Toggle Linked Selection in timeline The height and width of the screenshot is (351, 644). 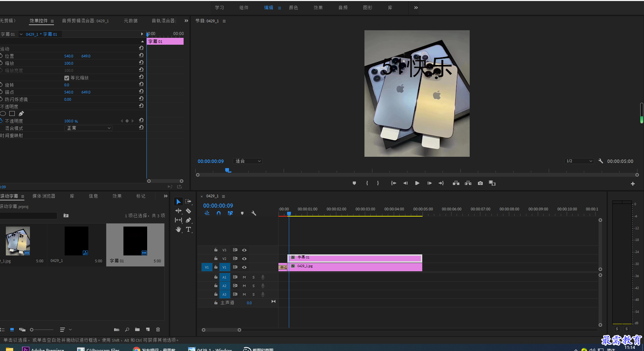(230, 213)
